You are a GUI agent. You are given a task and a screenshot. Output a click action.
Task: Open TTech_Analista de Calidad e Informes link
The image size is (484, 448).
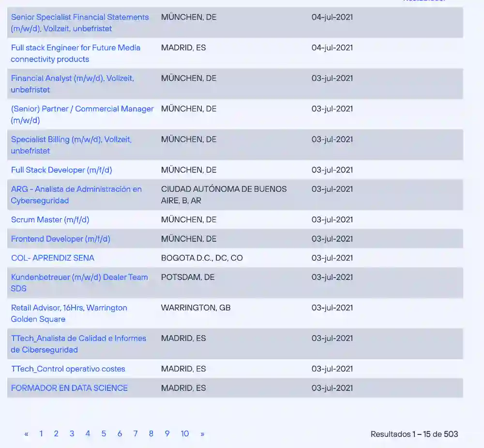tap(78, 344)
